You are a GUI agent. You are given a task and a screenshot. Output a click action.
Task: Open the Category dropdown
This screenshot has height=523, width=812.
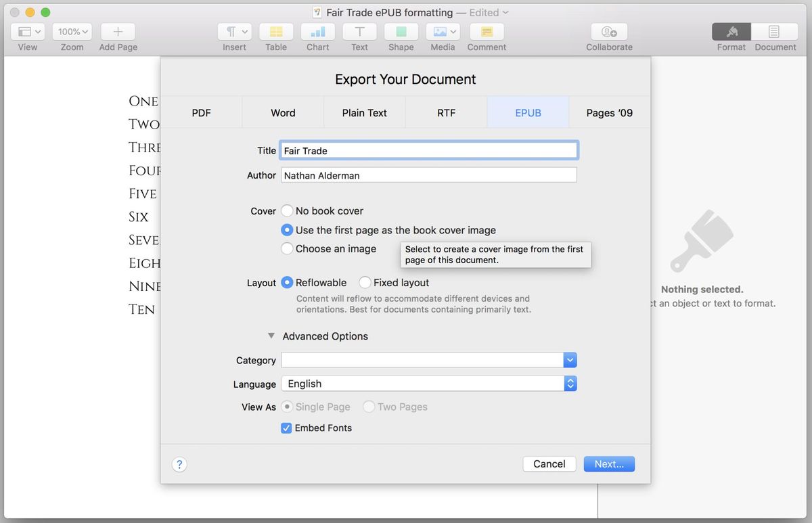click(x=569, y=360)
